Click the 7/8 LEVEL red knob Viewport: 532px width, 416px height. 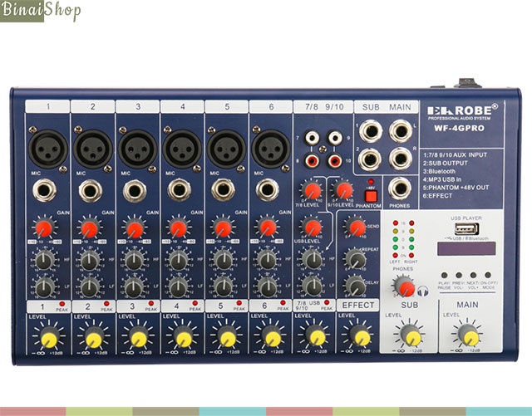point(312,191)
